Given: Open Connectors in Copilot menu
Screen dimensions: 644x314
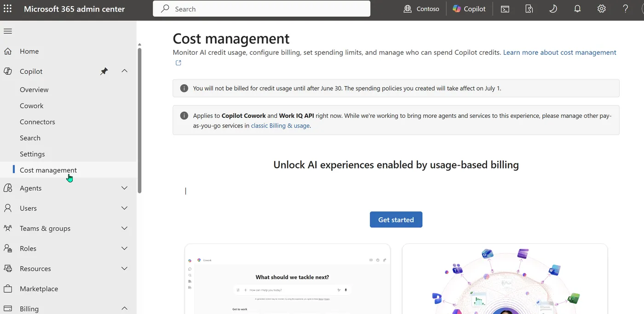Looking at the screenshot, I should (37, 122).
